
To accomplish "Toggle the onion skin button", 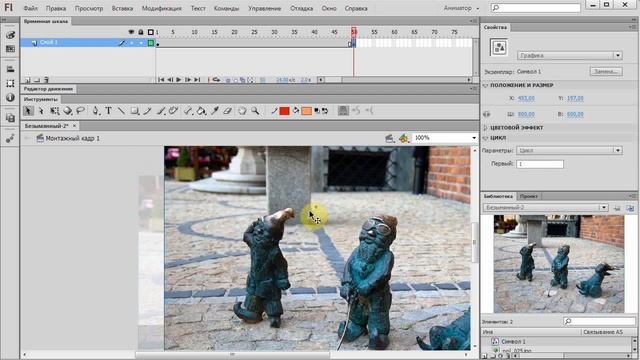I will click(x=228, y=80).
